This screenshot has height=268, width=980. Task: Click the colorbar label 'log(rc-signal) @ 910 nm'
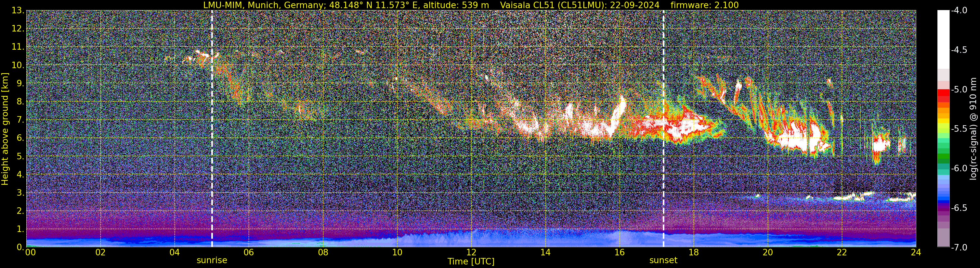(973, 128)
